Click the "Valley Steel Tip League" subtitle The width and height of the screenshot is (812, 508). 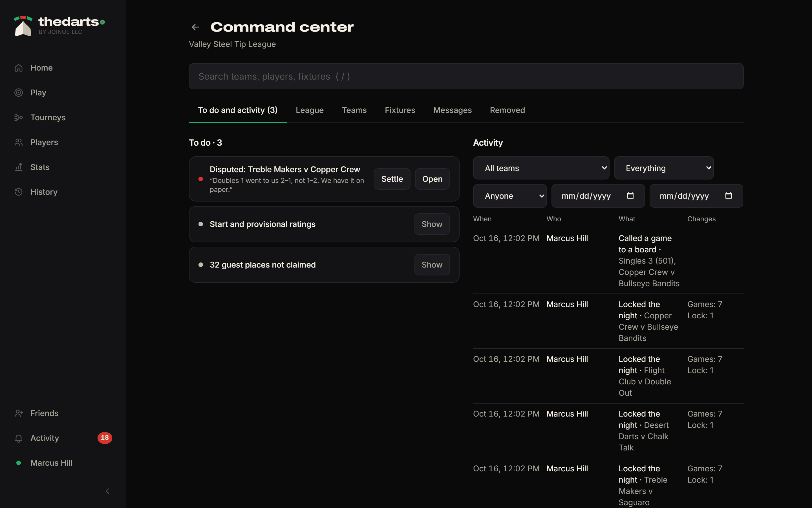tap(232, 44)
